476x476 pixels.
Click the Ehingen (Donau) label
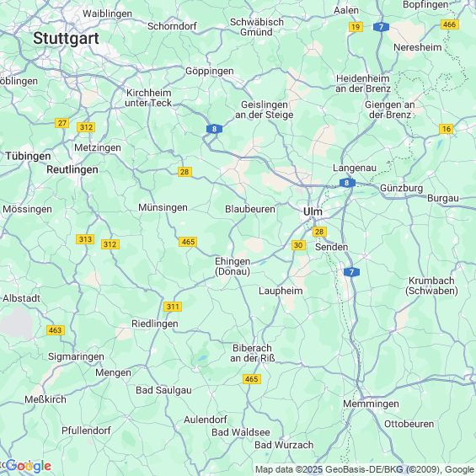233,266
